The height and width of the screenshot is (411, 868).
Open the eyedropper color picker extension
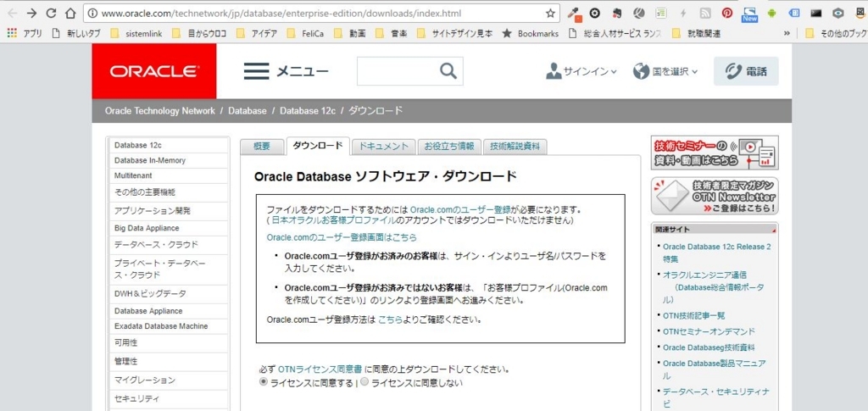pos(576,14)
